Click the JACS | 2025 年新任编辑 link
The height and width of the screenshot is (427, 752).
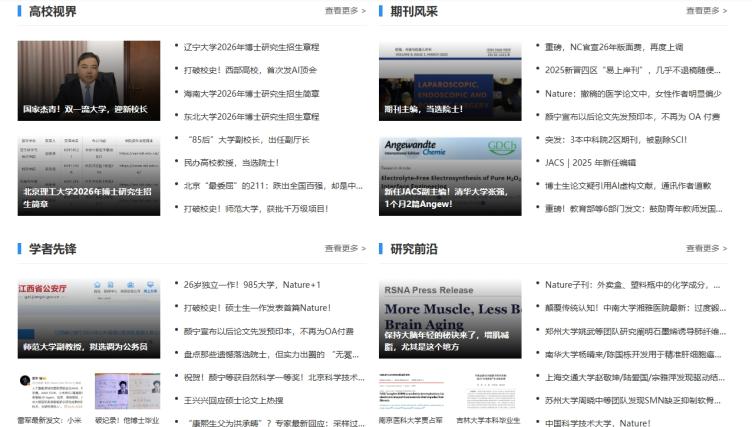590,162
